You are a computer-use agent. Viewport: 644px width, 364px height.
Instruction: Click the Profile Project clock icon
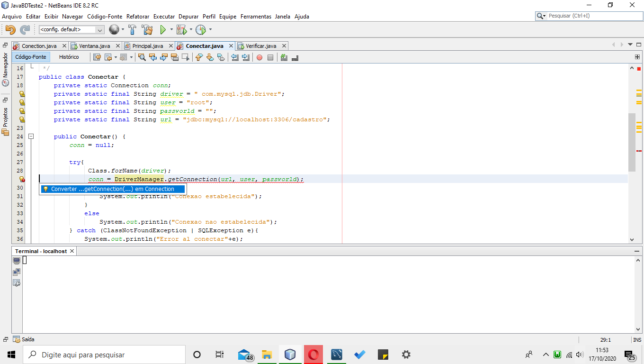201,30
